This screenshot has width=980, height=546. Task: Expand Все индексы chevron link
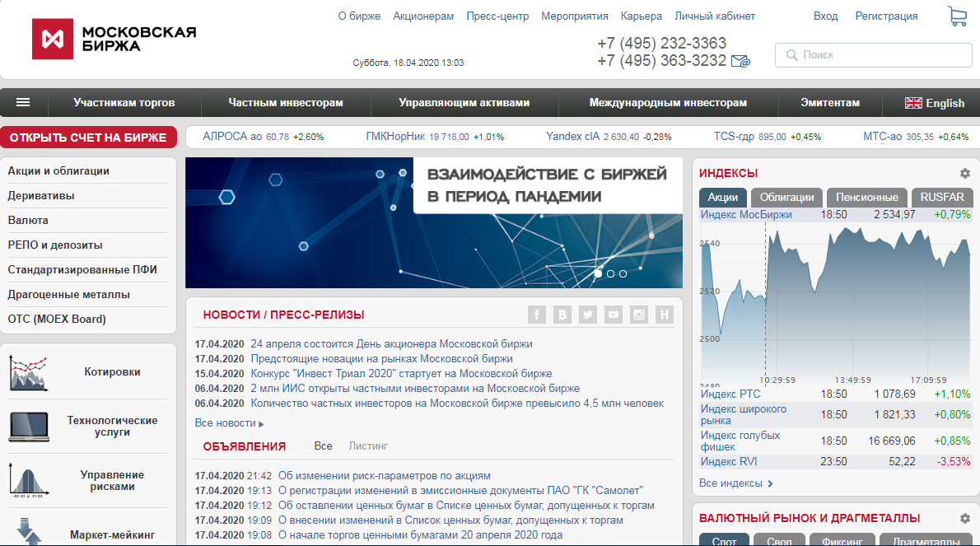(x=735, y=483)
